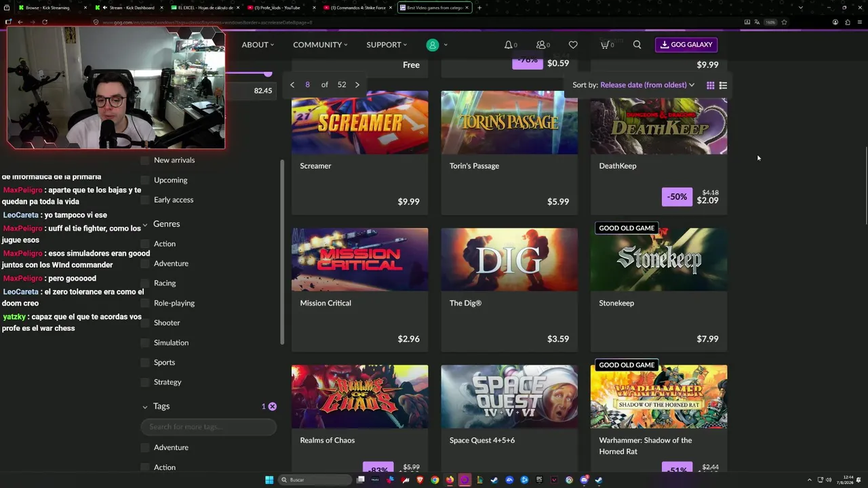Check the Action genre checkbox

tap(144, 244)
